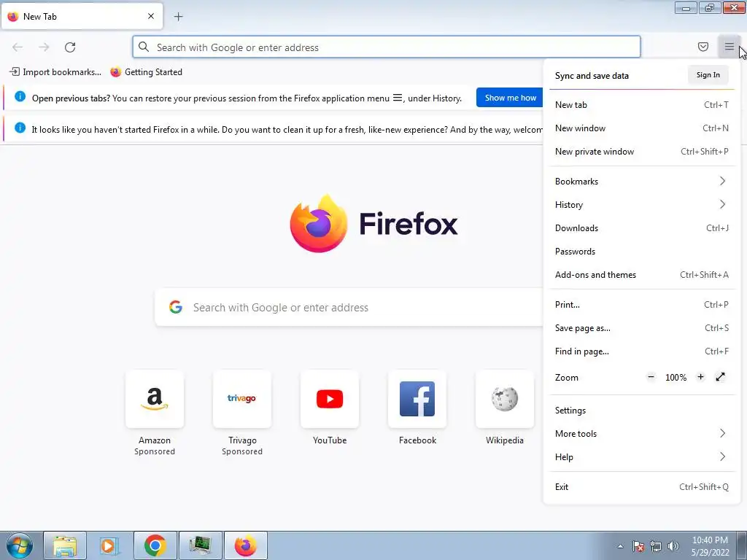747x560 pixels.
Task: Click the info icon on the refresh Firefox notification
Action: [x=20, y=128]
